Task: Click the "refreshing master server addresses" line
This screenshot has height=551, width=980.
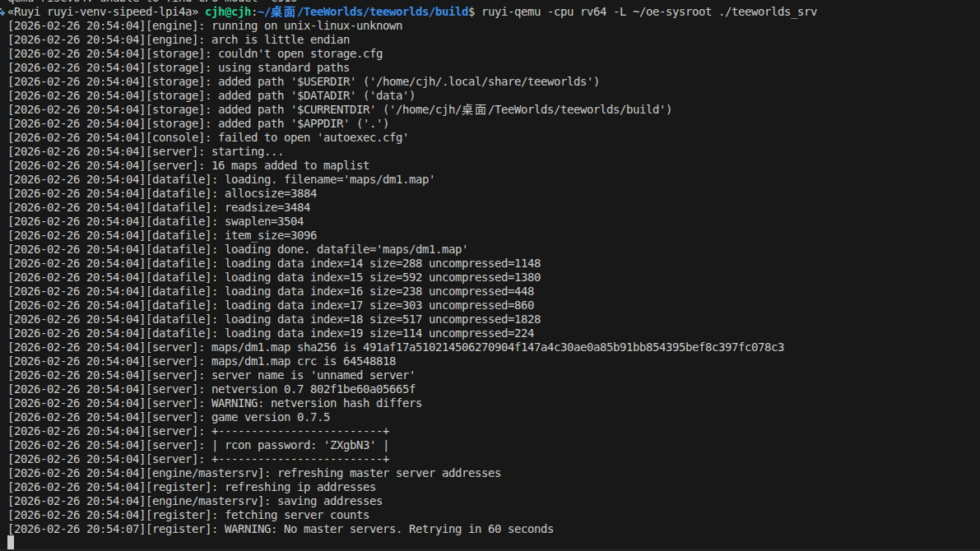Action: coord(389,474)
